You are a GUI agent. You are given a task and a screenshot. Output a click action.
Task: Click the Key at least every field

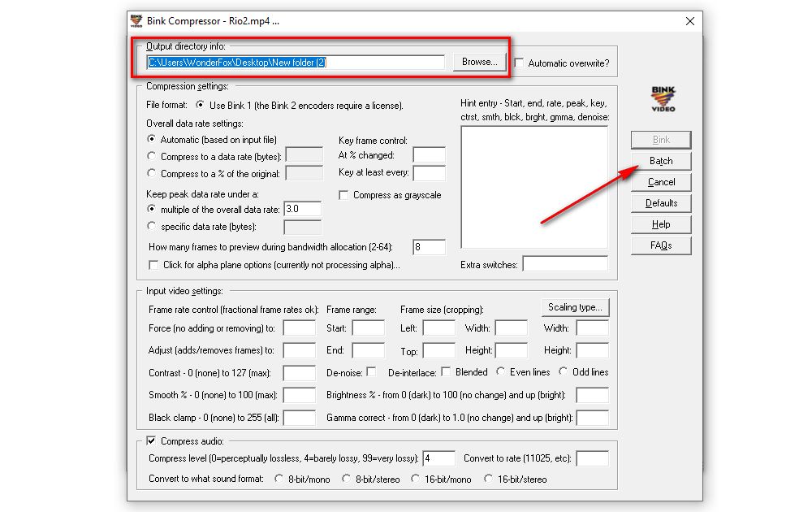coord(429,172)
